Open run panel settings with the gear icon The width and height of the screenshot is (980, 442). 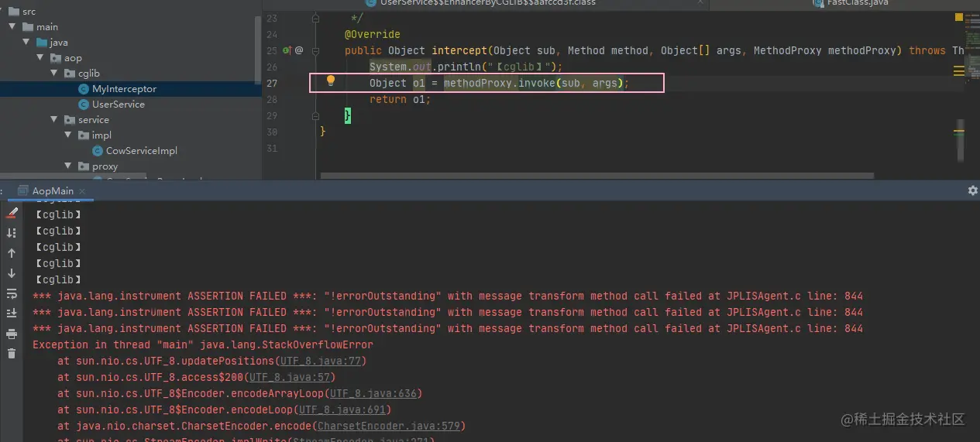(x=973, y=190)
